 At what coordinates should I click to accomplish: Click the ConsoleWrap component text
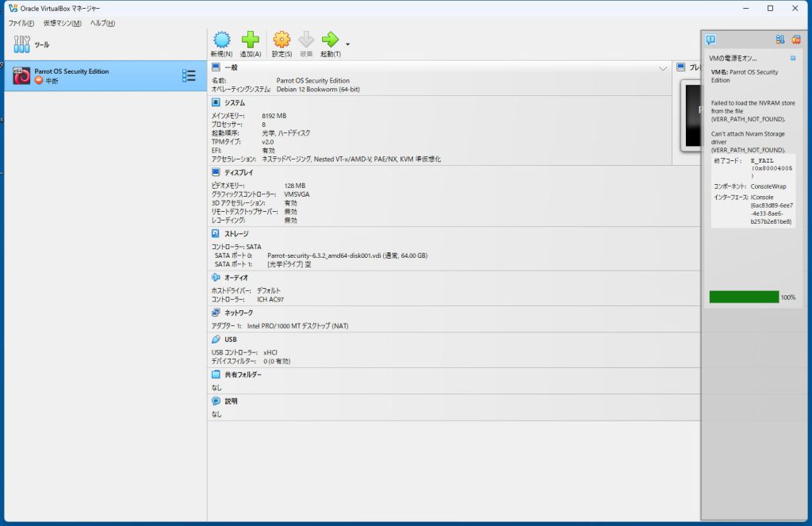point(768,186)
